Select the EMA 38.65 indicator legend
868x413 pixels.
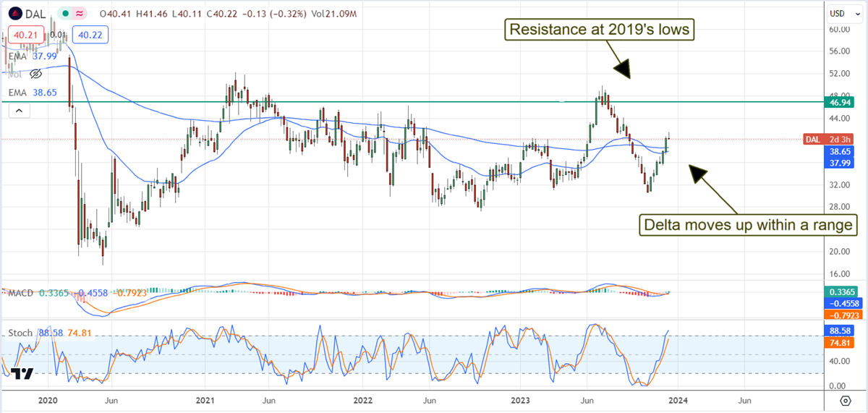pyautogui.click(x=33, y=94)
